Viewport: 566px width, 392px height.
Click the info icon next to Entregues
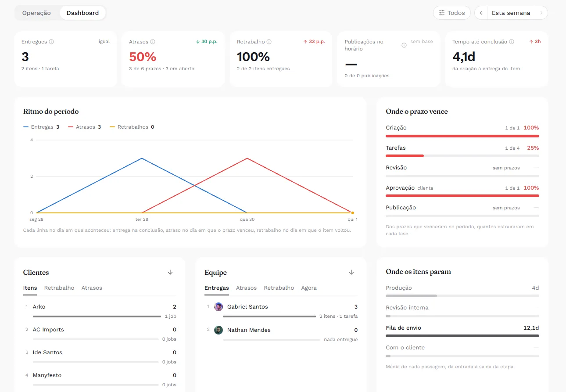(51, 42)
